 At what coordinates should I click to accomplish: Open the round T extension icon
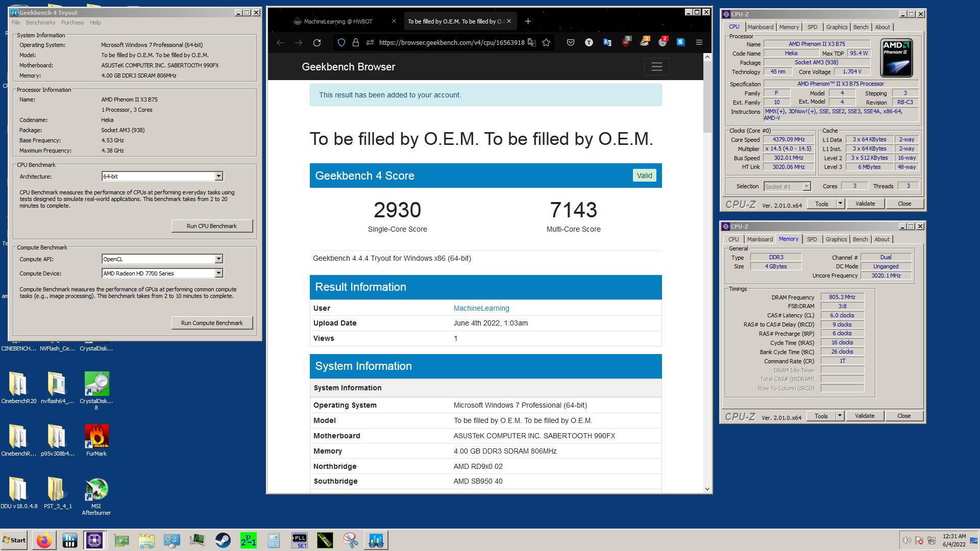click(x=589, y=43)
